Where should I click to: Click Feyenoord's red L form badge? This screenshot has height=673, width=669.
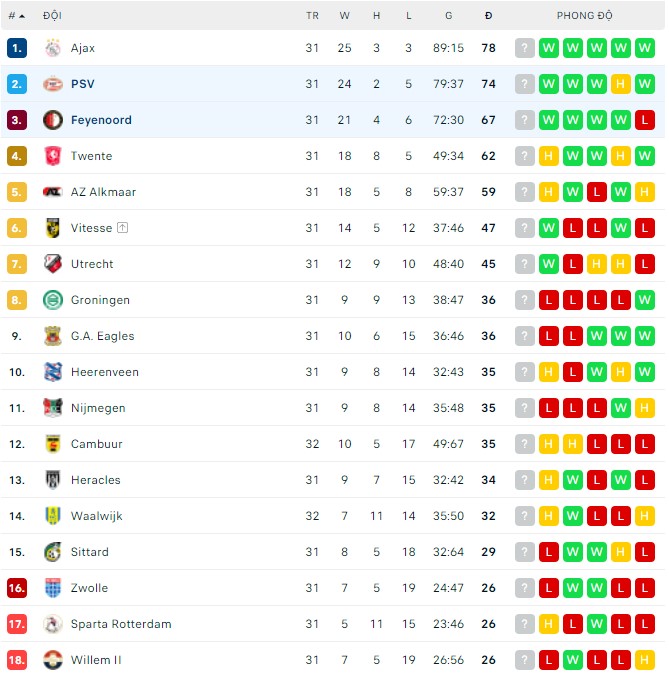[645, 120]
